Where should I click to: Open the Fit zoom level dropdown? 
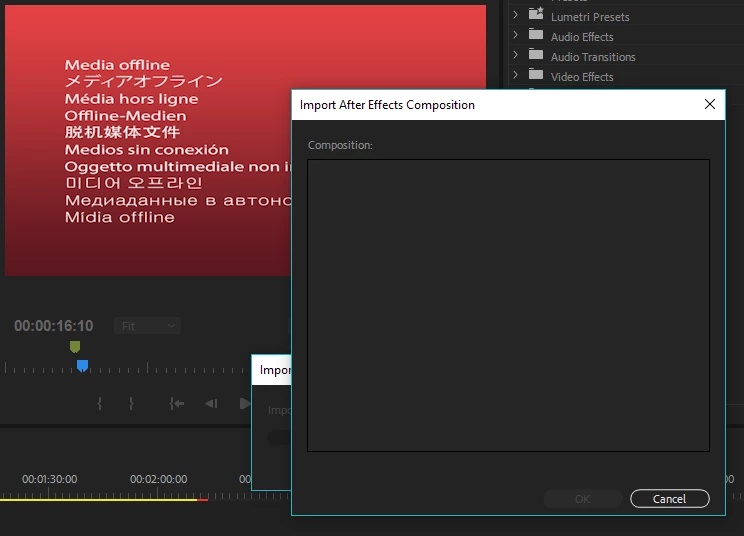tap(147, 326)
